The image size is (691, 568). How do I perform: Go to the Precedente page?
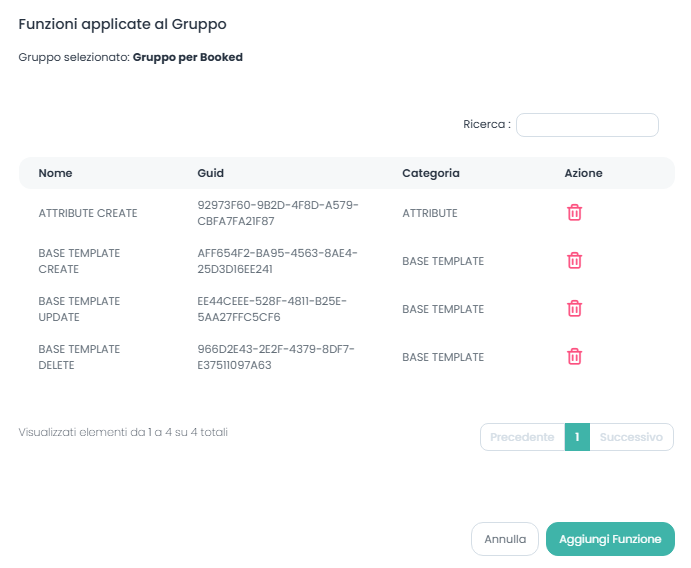[522, 437]
